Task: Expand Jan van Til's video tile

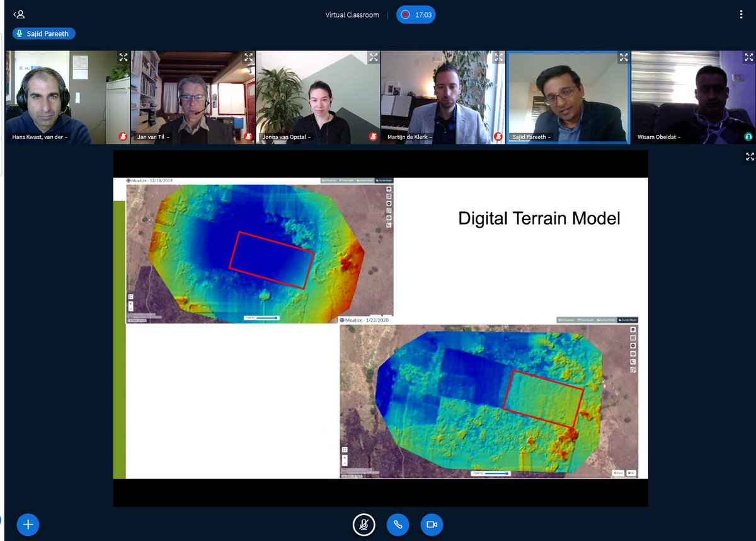Action: click(248, 57)
